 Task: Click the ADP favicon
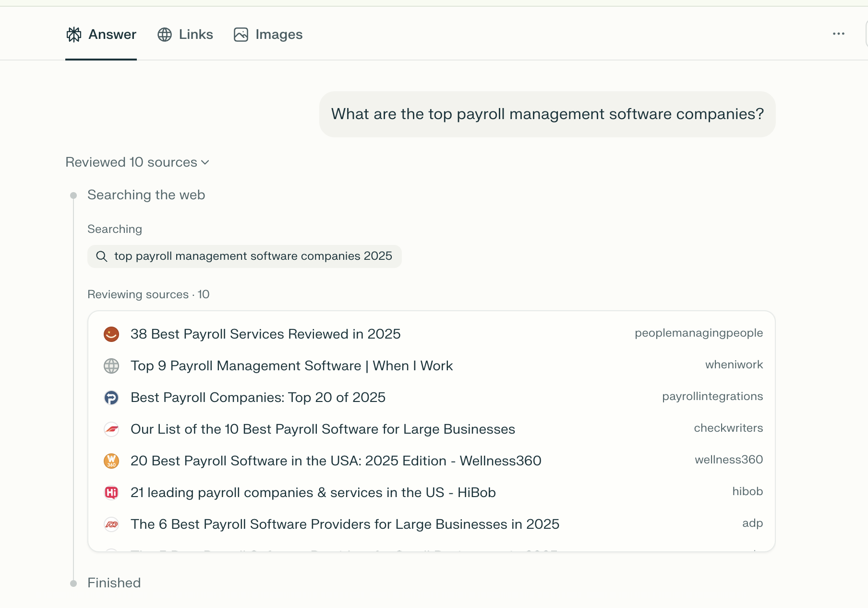point(111,524)
